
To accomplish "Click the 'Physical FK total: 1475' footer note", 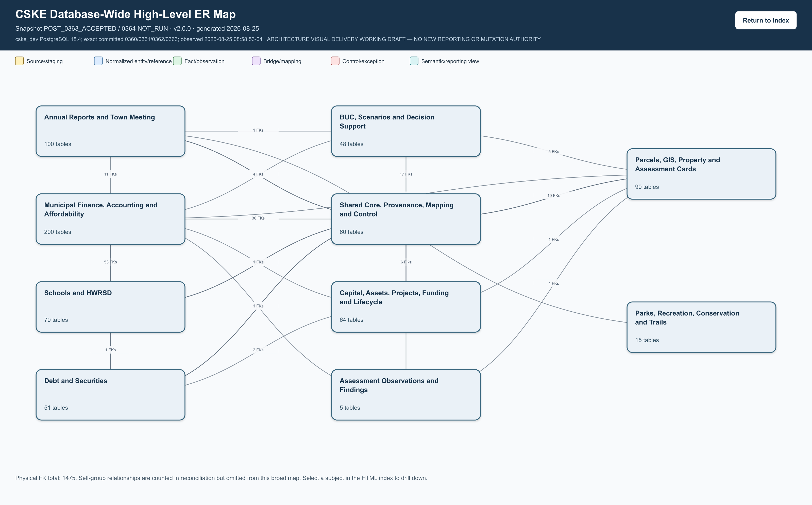I will coord(221,478).
